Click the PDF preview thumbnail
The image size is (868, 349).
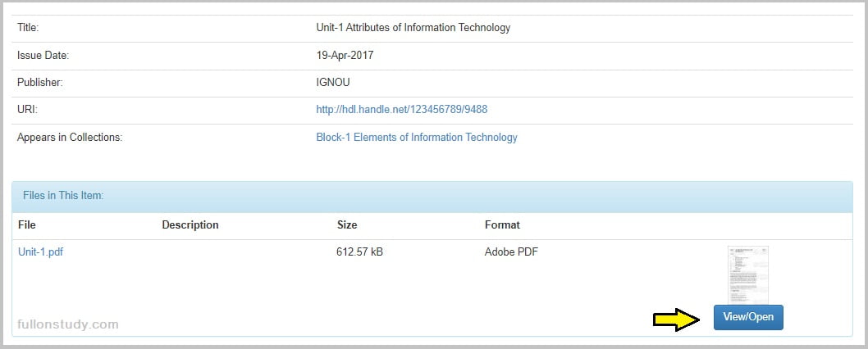click(747, 274)
